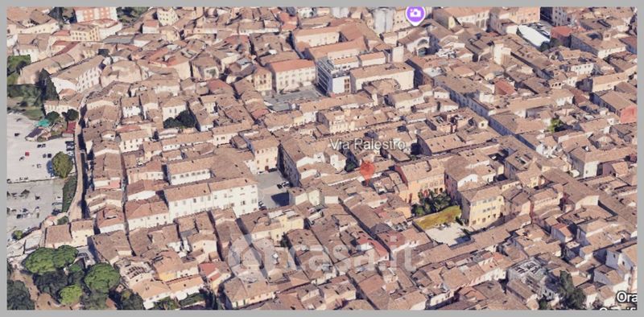Click the grey cylindrical tower beside camera pin

(x=383, y=20)
